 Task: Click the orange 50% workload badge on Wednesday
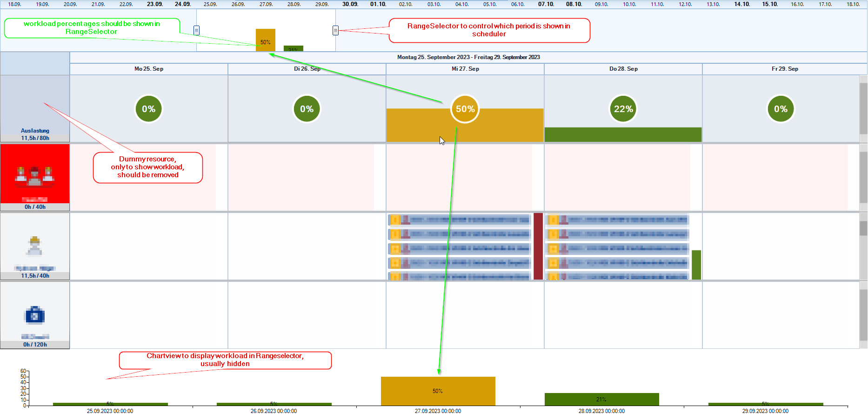[x=465, y=109]
